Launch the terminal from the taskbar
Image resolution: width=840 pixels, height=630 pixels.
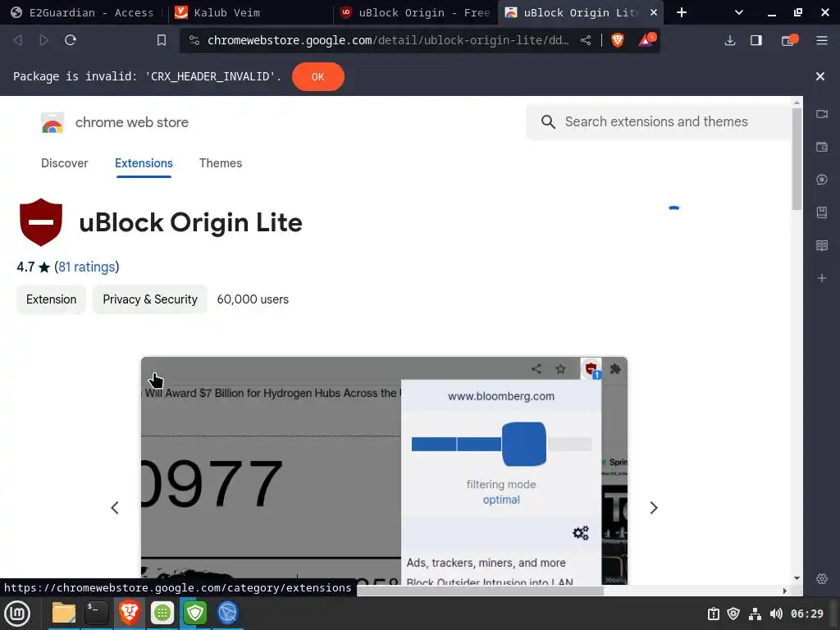97,613
